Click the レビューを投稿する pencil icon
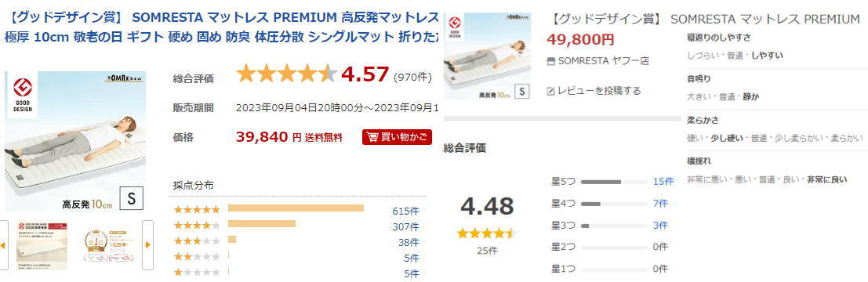This screenshot has width=868, height=282. pos(550,91)
